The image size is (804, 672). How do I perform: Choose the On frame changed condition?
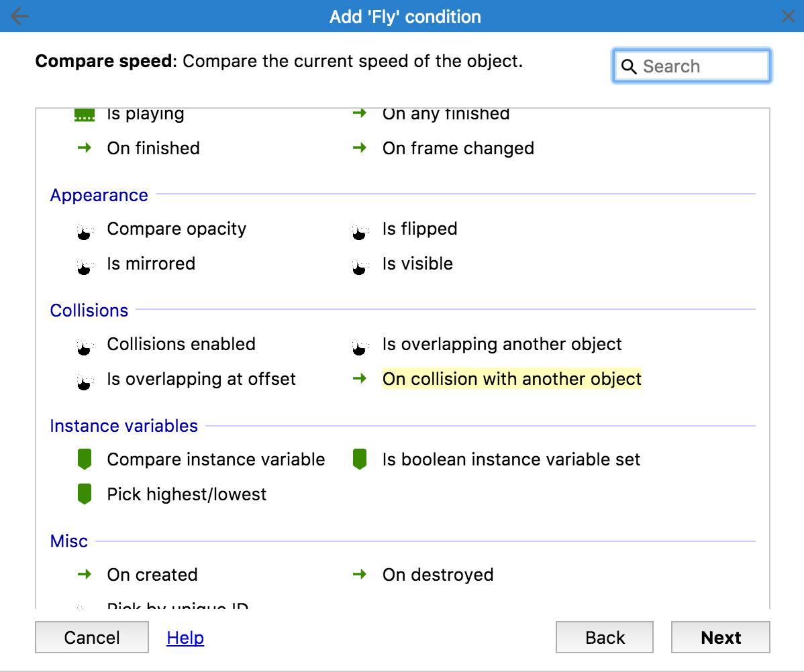click(458, 148)
